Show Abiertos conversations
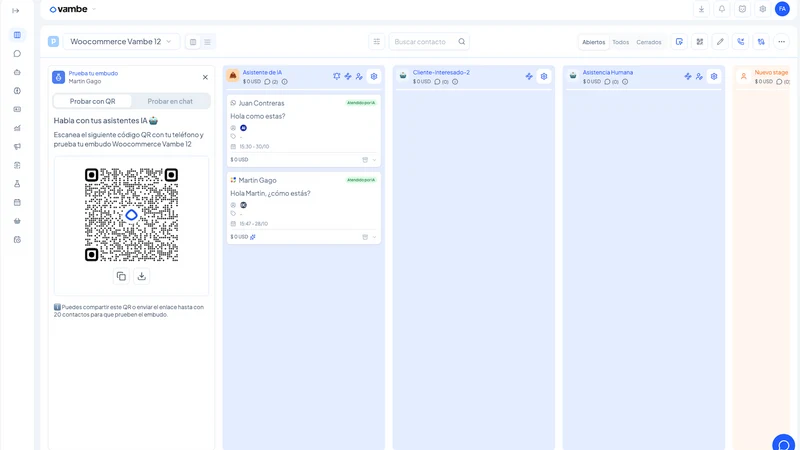The height and width of the screenshot is (450, 800). [593, 42]
